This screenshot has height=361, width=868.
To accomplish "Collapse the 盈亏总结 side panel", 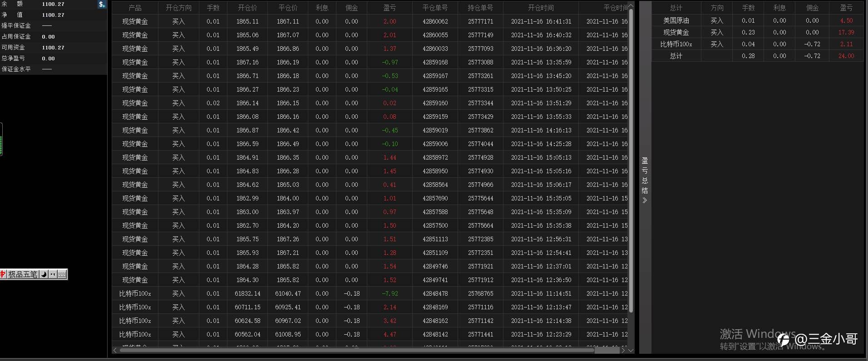I will pos(645,180).
